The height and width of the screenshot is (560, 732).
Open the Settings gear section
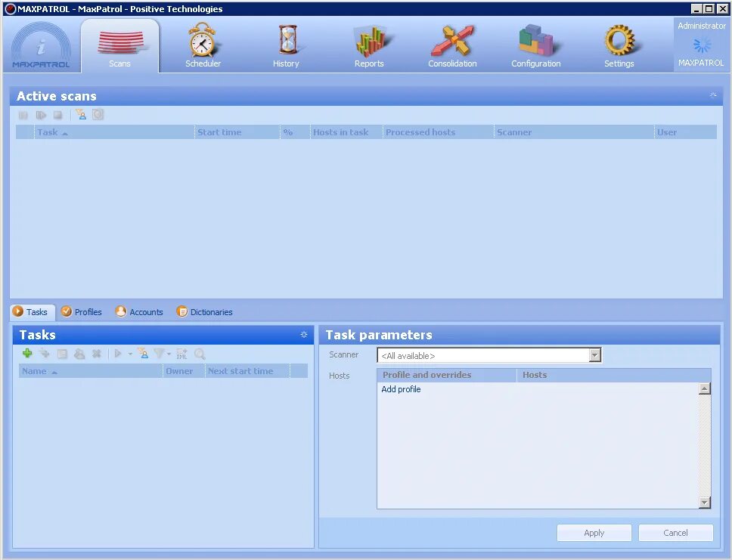point(619,47)
